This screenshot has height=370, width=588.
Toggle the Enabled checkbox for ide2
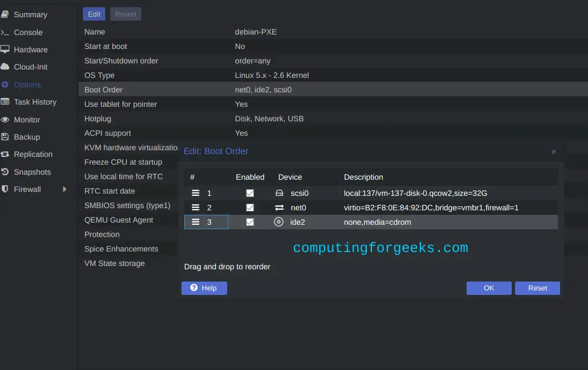click(x=250, y=222)
